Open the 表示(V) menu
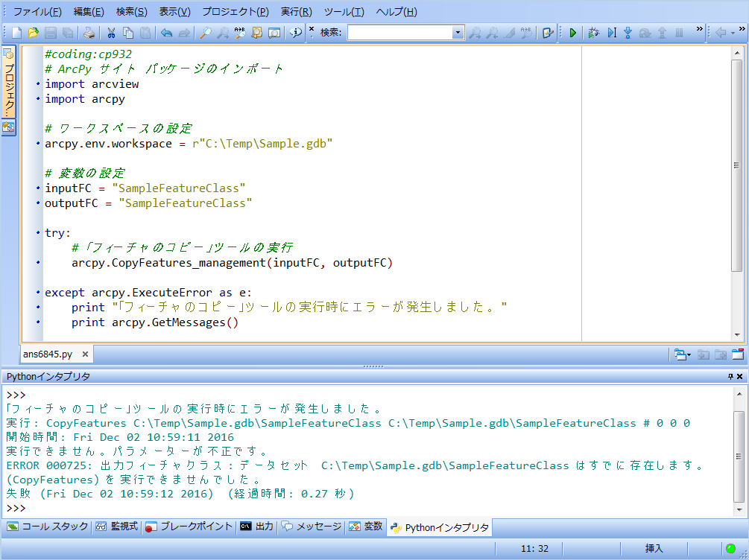The image size is (749, 560). 175,12
